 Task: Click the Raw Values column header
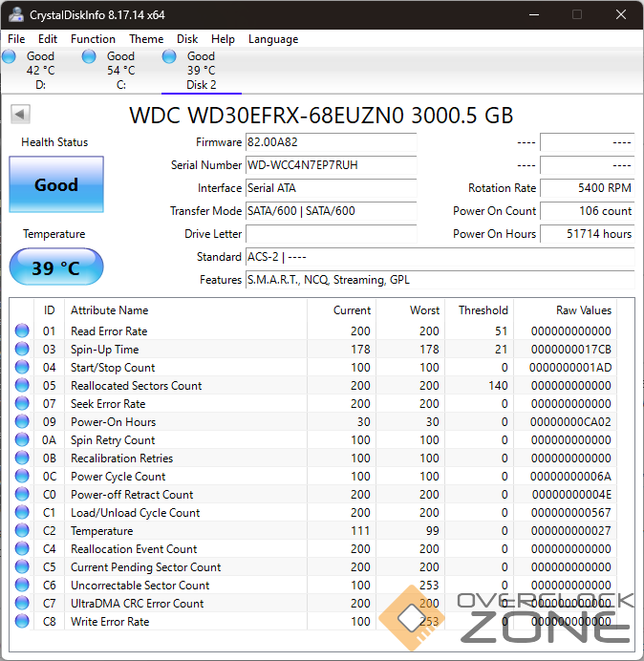583,310
